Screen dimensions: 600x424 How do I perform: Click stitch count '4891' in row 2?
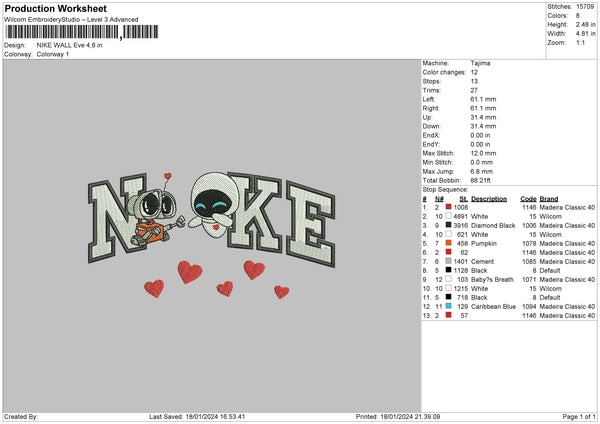(x=461, y=216)
